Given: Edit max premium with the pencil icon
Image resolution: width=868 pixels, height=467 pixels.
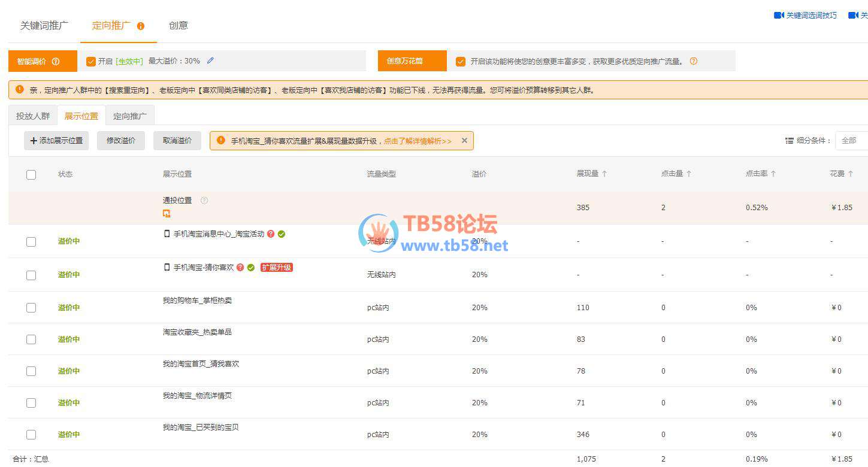Looking at the screenshot, I should (210, 60).
